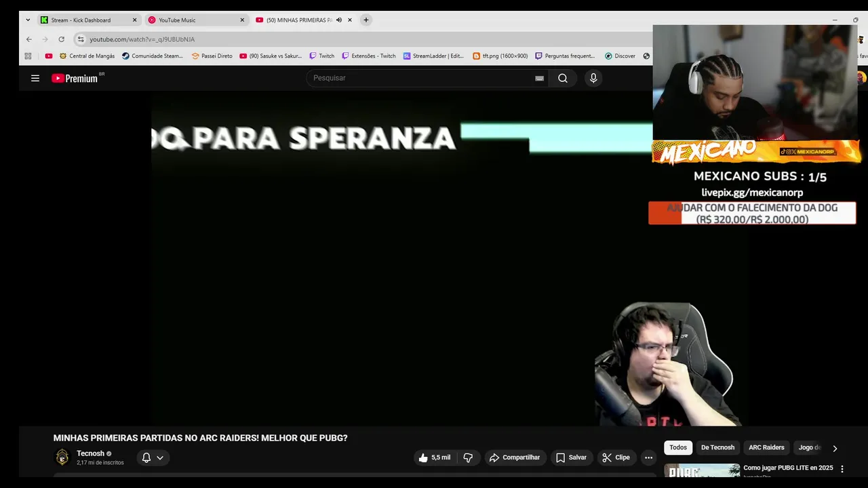Open notification bell for Tecnosh channel
The height and width of the screenshot is (488, 868).
coord(153,457)
